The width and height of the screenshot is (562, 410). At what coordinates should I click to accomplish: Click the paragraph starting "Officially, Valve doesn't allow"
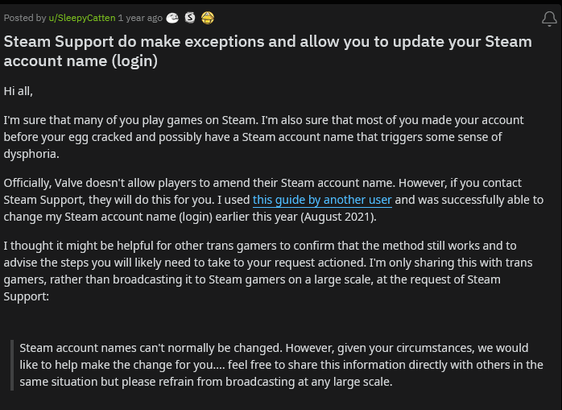[x=273, y=200]
